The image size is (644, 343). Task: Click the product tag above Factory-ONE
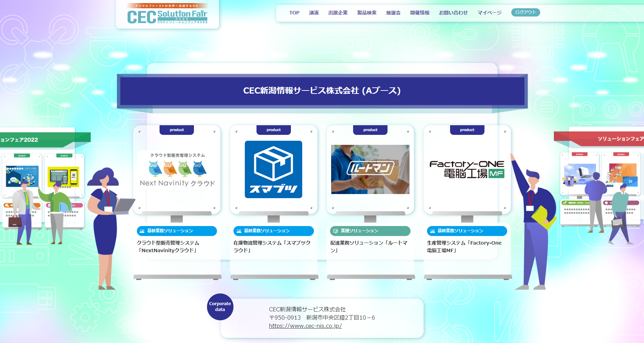point(467,130)
